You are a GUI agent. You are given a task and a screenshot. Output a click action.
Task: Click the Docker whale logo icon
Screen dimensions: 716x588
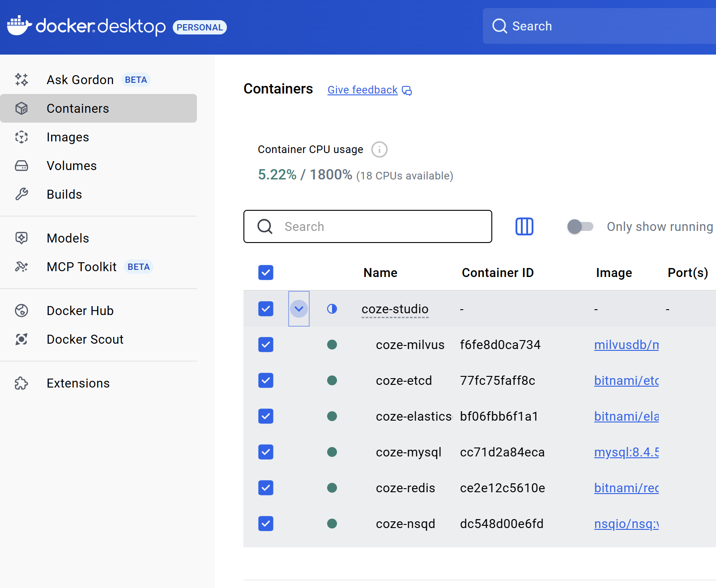tap(20, 26)
